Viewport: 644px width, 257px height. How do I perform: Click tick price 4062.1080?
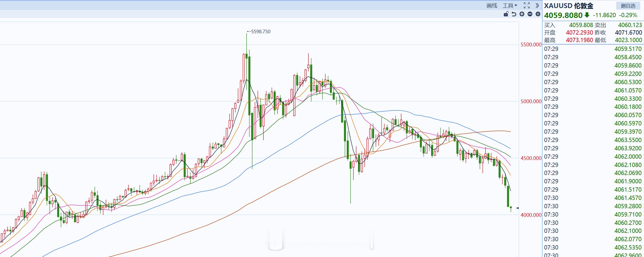pos(628,165)
